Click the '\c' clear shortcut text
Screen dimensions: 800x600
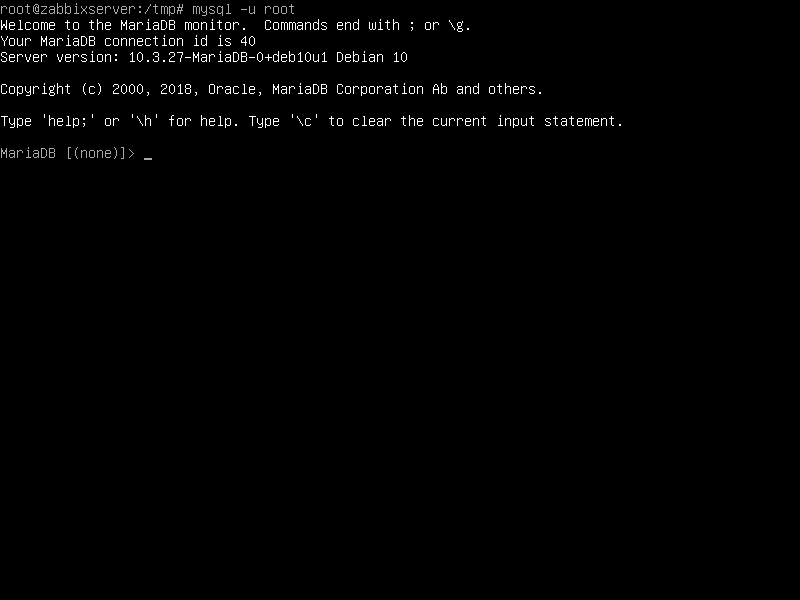point(304,121)
